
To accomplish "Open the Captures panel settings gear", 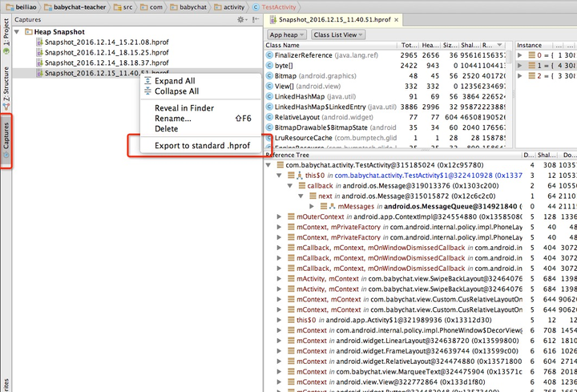I will pyautogui.click(x=241, y=19).
